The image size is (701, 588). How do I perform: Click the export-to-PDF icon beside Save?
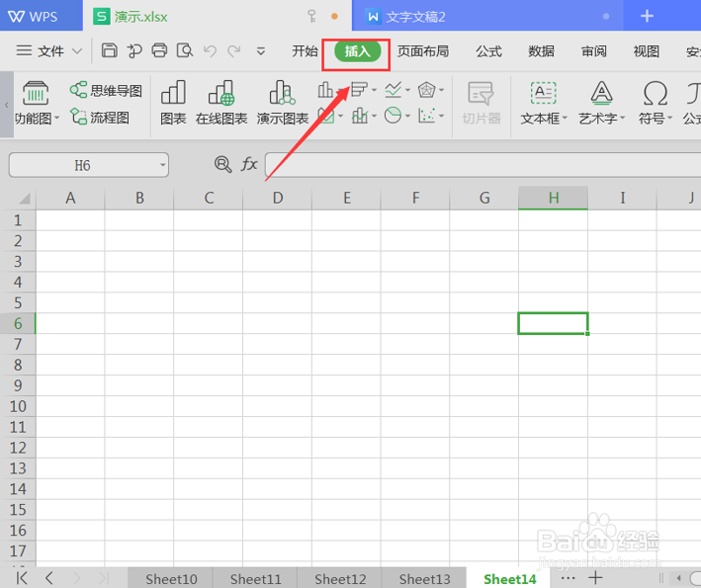[x=134, y=51]
